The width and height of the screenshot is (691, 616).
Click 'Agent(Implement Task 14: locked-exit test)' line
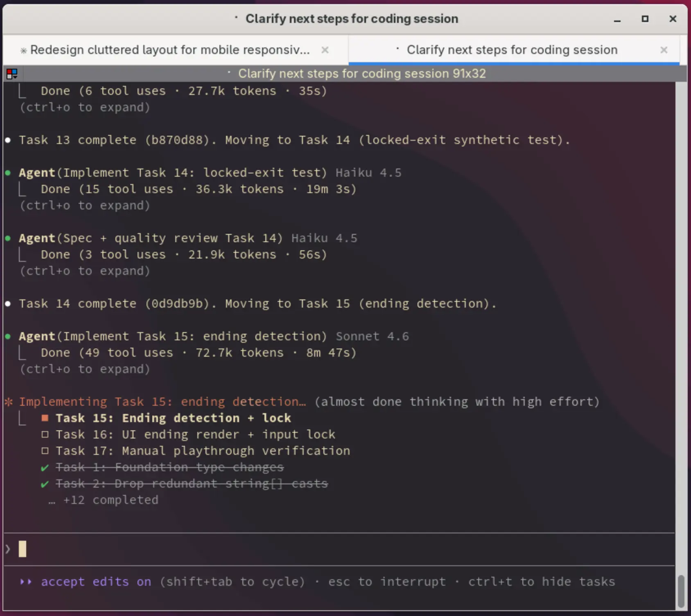173,173
